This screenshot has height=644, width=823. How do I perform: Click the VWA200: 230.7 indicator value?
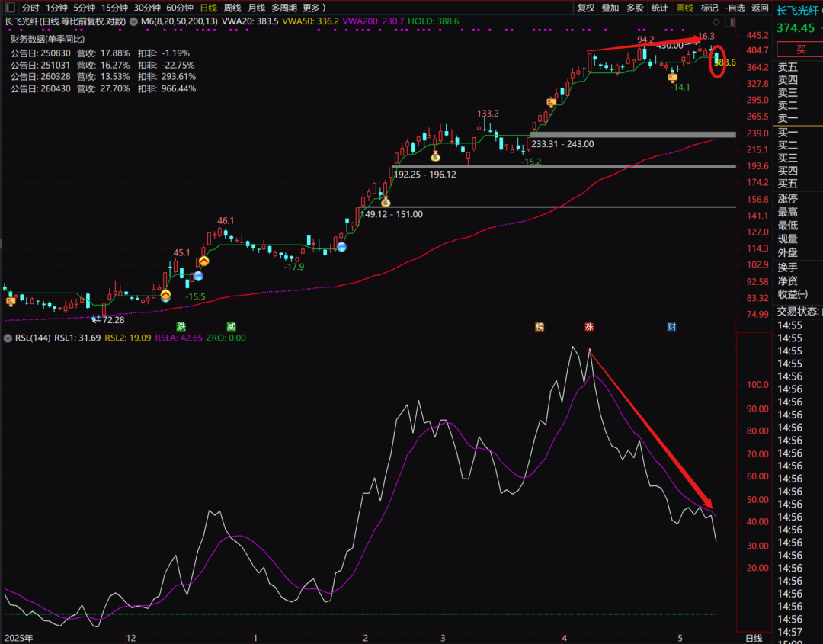[373, 21]
